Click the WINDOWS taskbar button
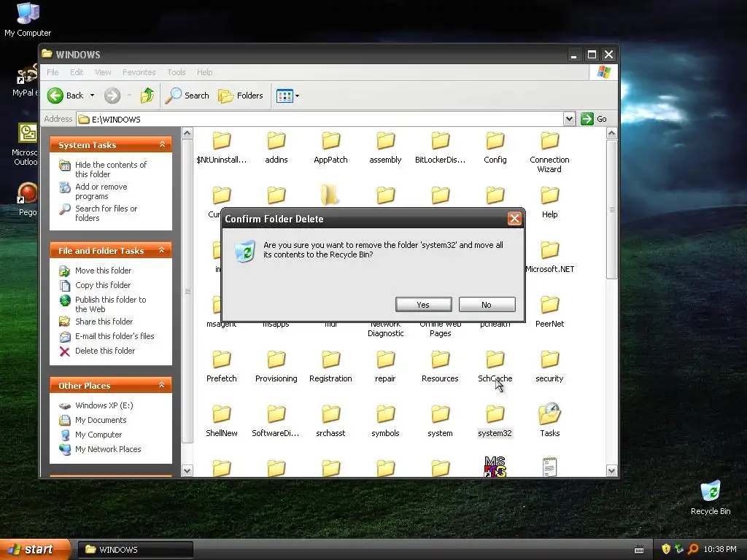The height and width of the screenshot is (560, 747). click(x=135, y=550)
